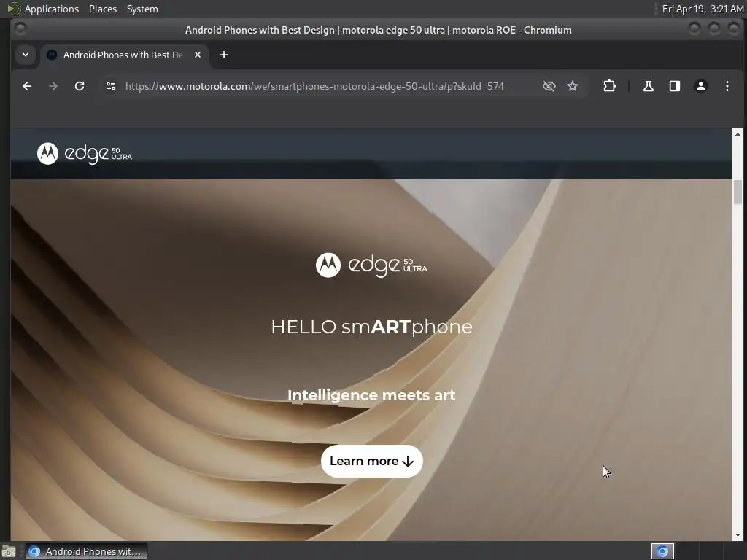Maximize the Chromium window
The width and height of the screenshot is (747, 560).
click(714, 28)
